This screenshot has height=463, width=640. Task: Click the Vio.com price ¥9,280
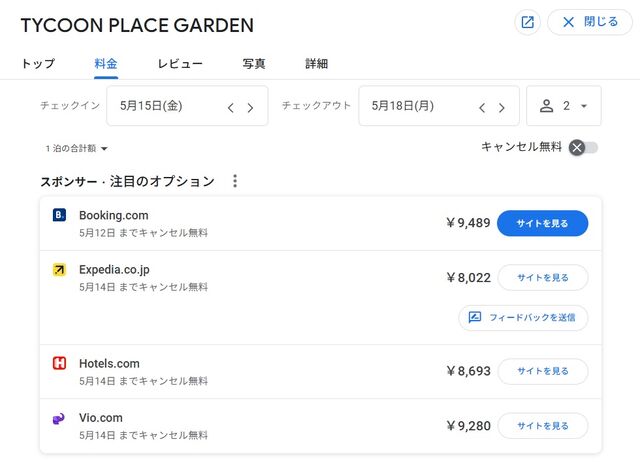pyautogui.click(x=468, y=426)
